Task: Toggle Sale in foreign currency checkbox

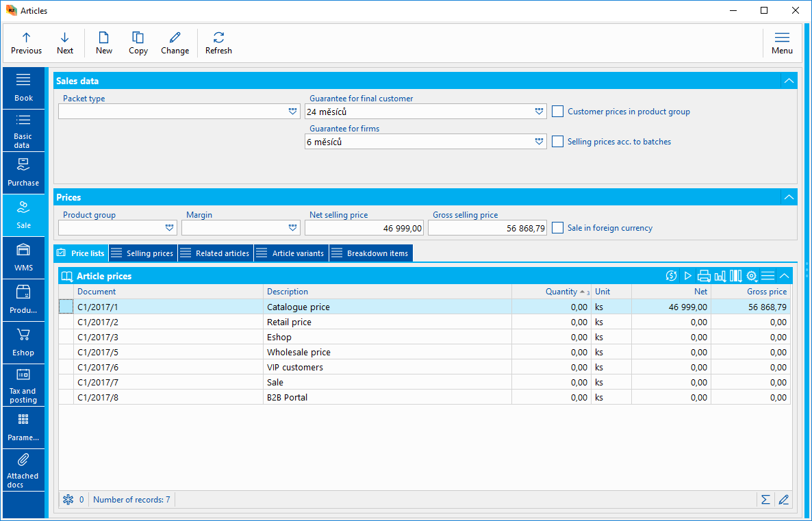Action: click(x=558, y=228)
